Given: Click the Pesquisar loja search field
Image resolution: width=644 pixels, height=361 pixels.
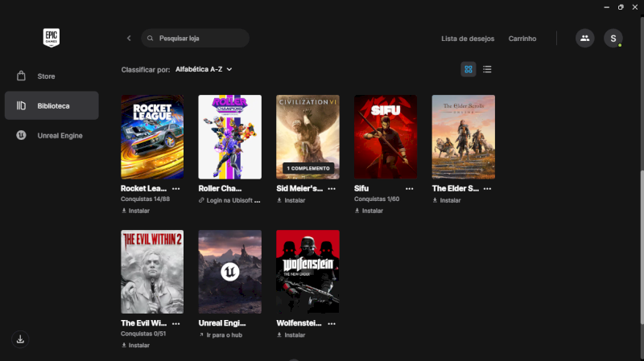Looking at the screenshot, I should coord(195,38).
